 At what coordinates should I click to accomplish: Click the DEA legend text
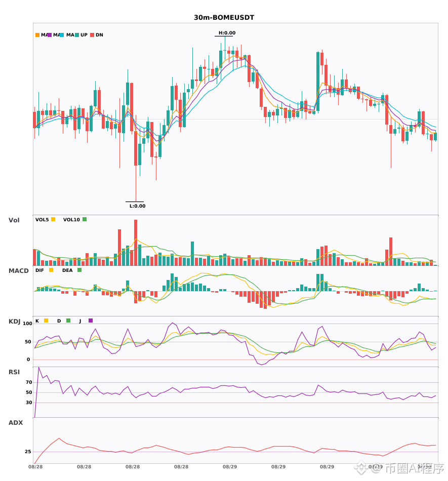point(67,270)
